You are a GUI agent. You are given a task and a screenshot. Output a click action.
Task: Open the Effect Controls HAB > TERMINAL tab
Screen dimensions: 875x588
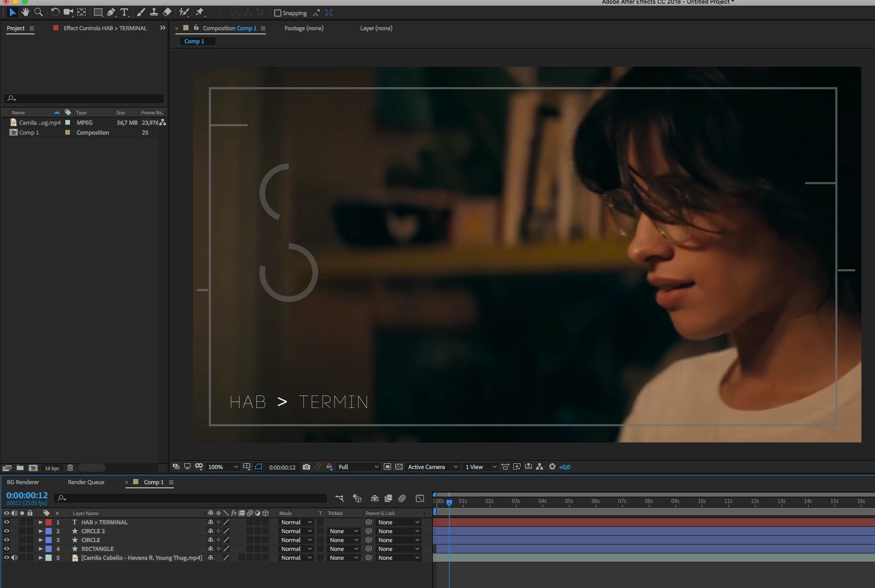click(105, 28)
